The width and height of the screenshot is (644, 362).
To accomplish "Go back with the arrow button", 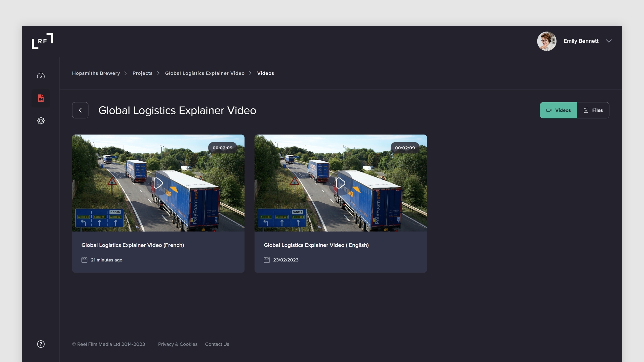I will tap(80, 110).
